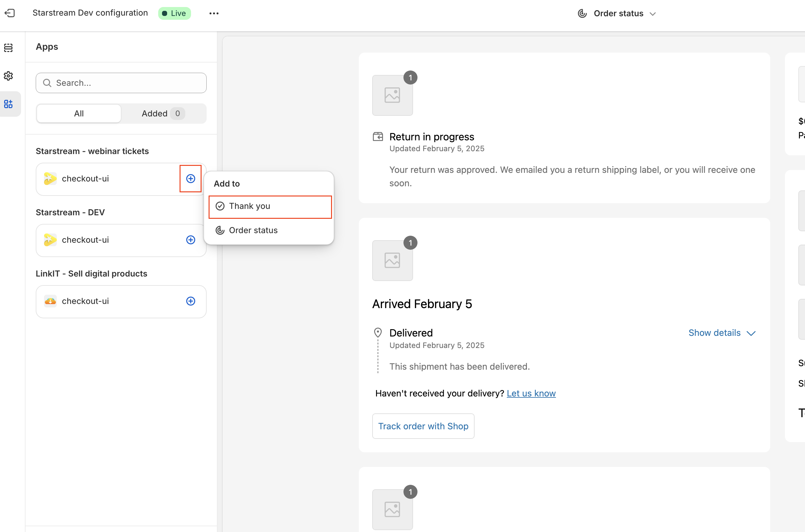Focus the apps Search field
The height and width of the screenshot is (532, 805).
click(121, 83)
